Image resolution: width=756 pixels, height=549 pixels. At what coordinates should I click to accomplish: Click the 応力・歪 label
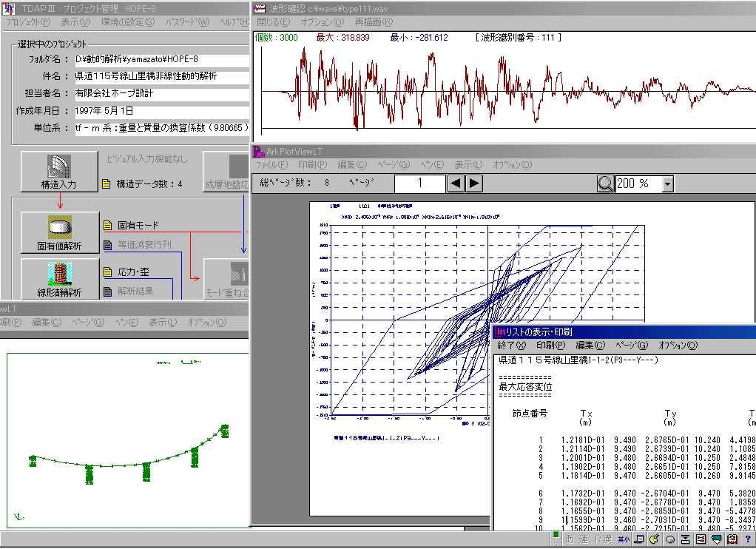[134, 272]
